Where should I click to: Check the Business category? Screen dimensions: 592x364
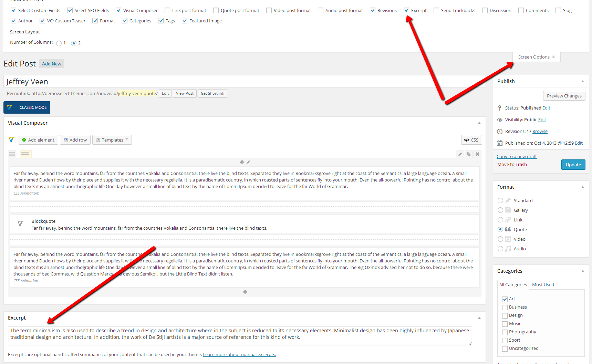(x=505, y=307)
